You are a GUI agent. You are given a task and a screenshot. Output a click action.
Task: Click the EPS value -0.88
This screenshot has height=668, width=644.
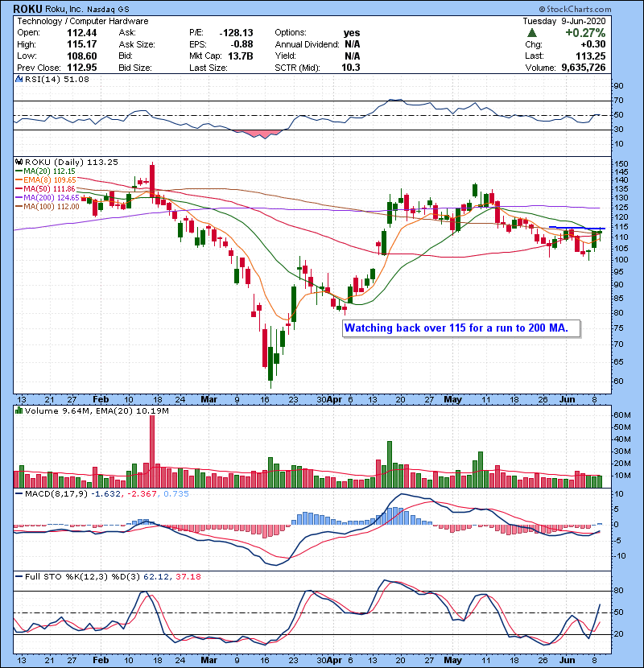[x=242, y=44]
